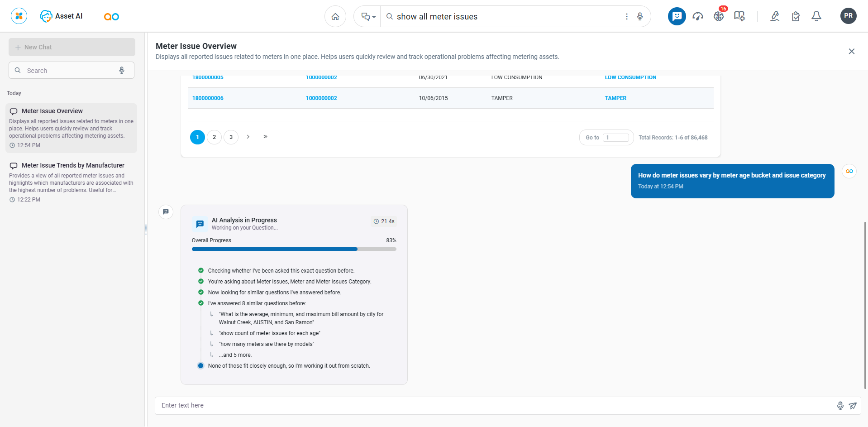Click the pen edit icon in the top bar

point(775,16)
